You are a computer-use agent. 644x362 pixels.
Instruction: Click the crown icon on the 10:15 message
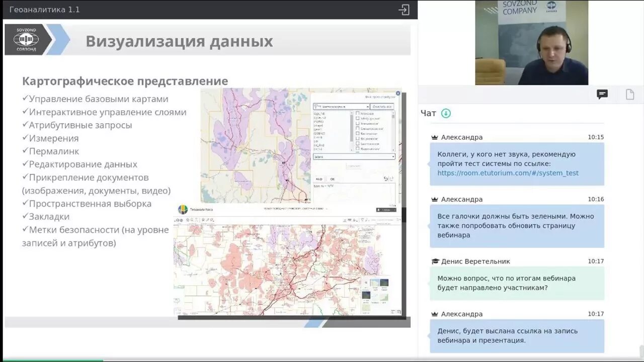click(435, 137)
